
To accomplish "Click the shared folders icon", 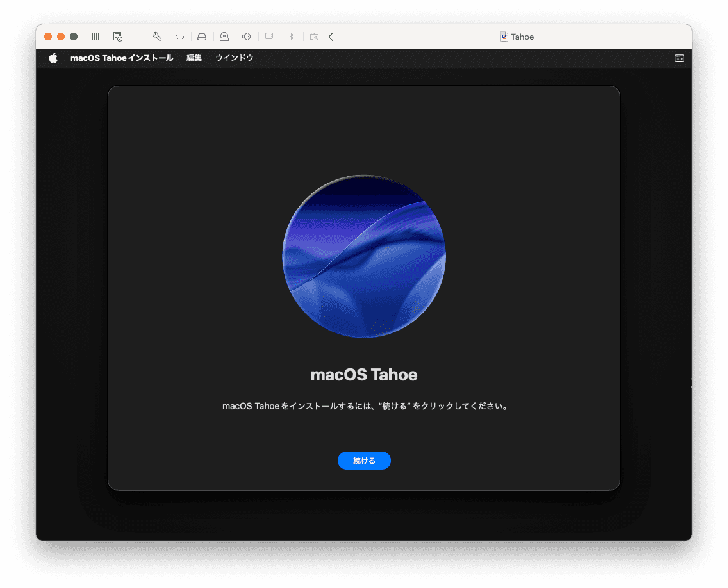I will pyautogui.click(x=314, y=37).
